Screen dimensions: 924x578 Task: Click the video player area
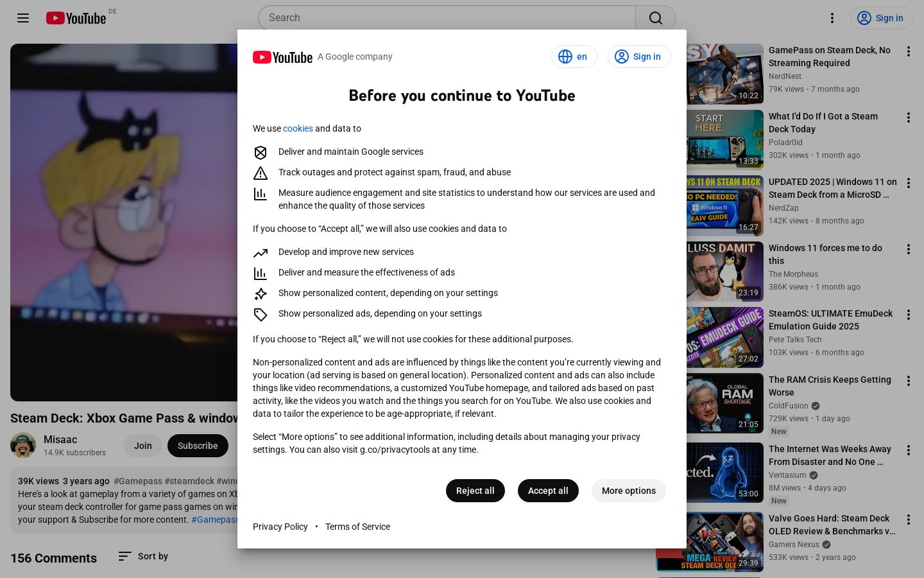[x=124, y=222]
